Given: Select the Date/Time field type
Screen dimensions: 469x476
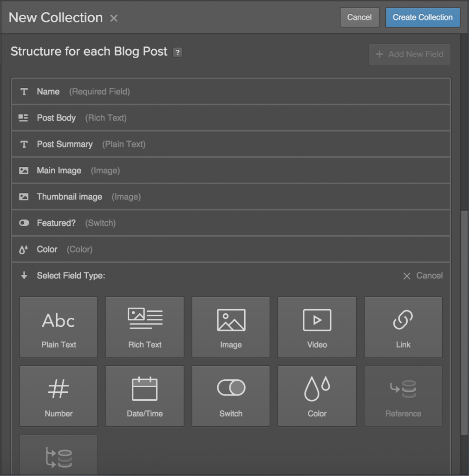Looking at the screenshot, I should (144, 396).
